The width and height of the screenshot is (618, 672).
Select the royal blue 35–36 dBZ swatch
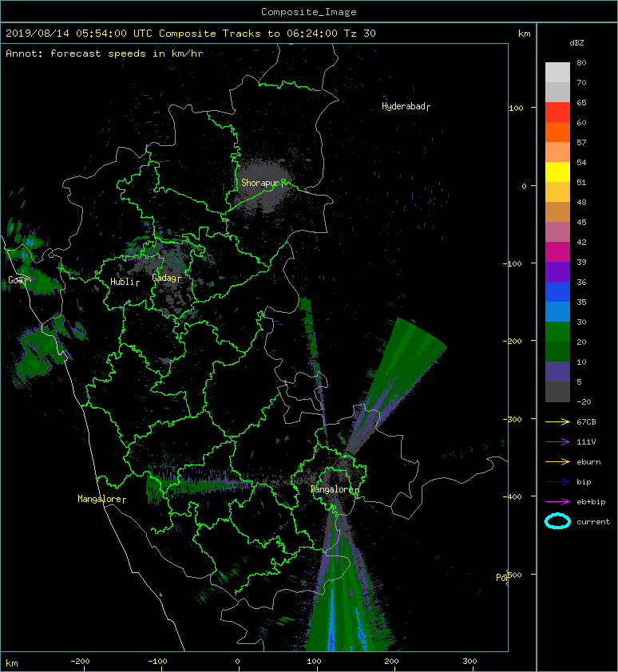(x=557, y=292)
